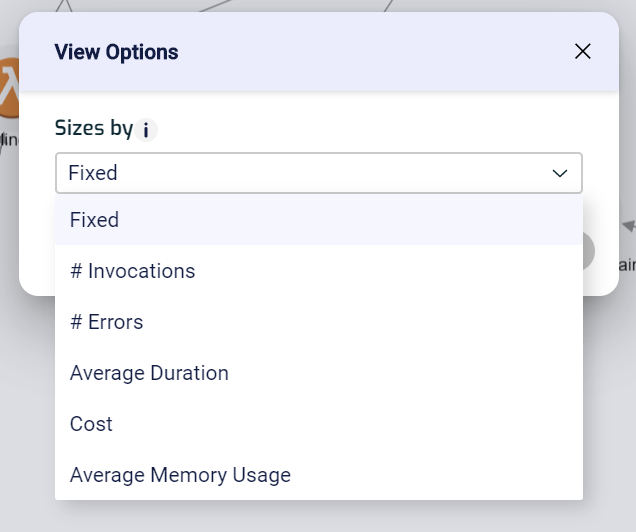Close the View Options dialog
636x532 pixels.
click(583, 52)
